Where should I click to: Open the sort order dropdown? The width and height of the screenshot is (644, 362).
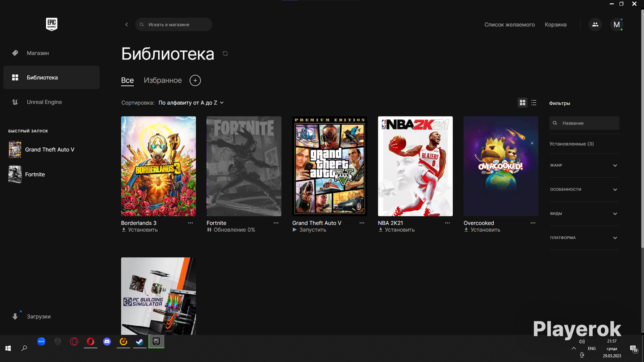point(191,103)
